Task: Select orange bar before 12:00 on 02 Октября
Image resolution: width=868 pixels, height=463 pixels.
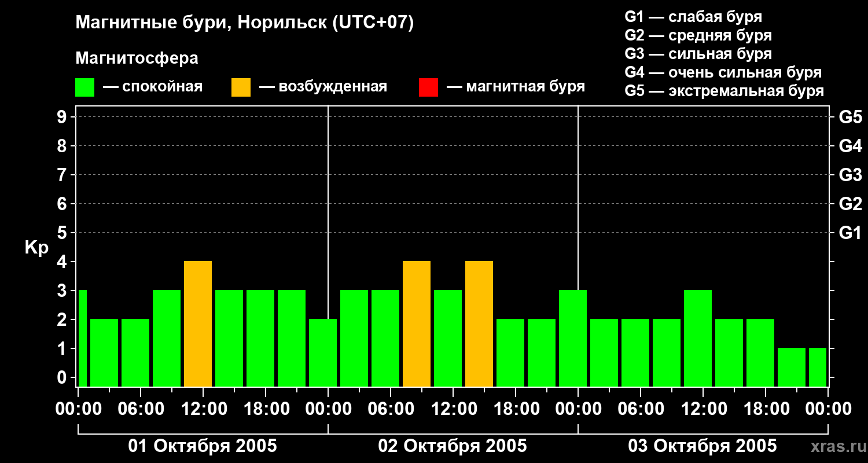Action: [417, 324]
